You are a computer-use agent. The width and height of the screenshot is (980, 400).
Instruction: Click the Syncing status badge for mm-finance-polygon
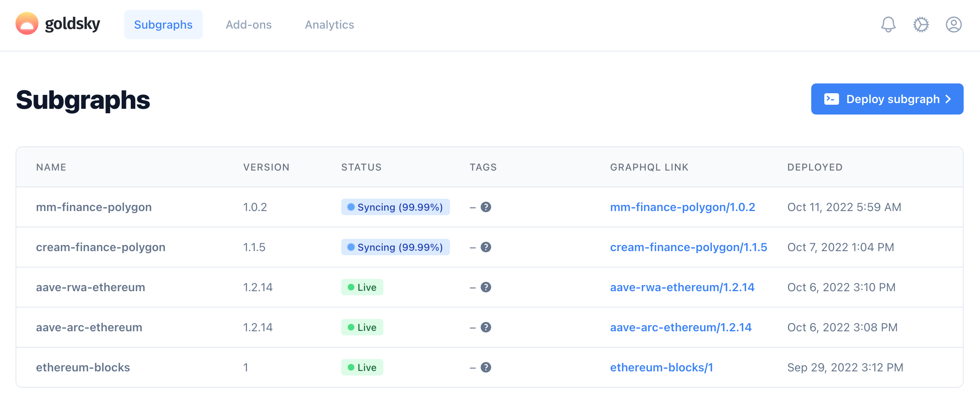point(395,207)
